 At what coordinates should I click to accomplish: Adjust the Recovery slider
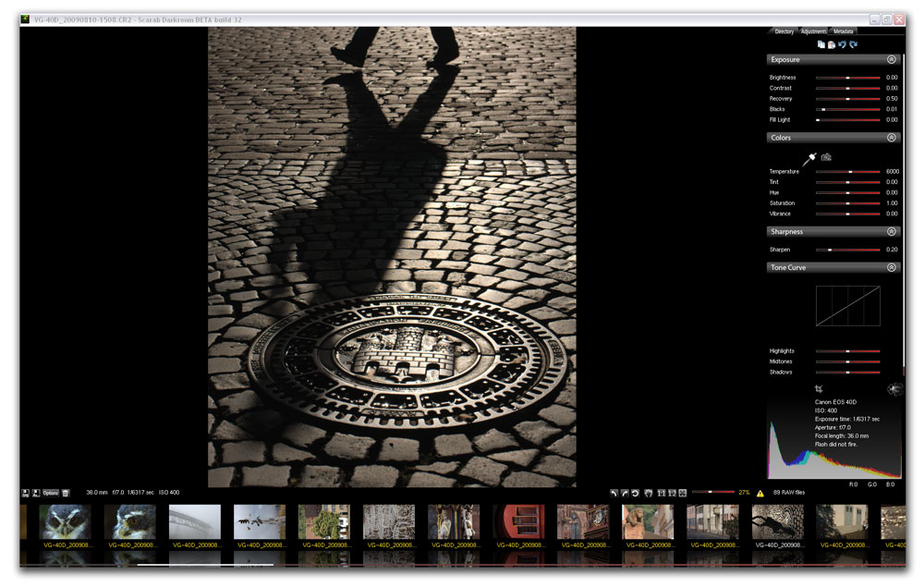pos(847,99)
